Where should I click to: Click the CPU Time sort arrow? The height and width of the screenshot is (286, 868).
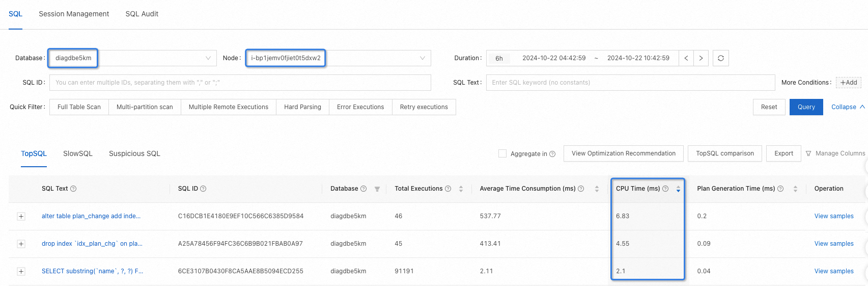[678, 189]
